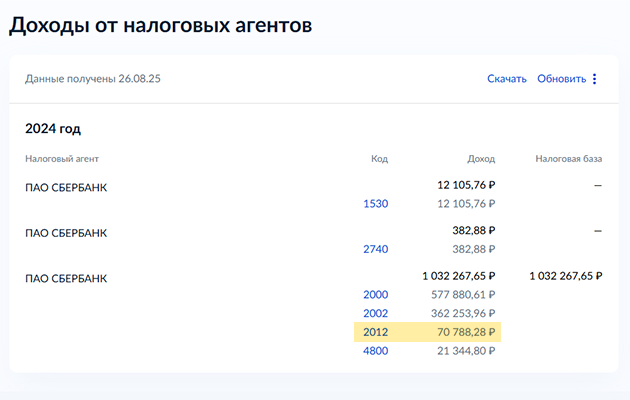Click the 2024 год section heading

53,129
